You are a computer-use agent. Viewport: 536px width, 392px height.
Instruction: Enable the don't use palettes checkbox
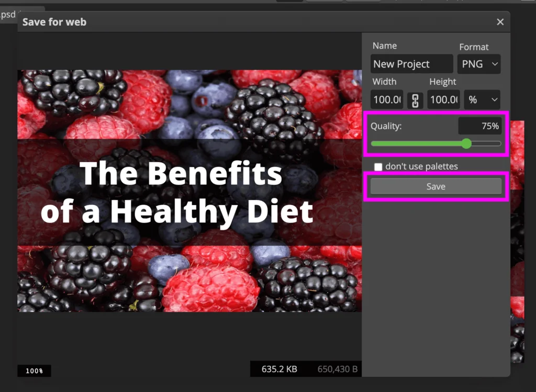click(378, 167)
